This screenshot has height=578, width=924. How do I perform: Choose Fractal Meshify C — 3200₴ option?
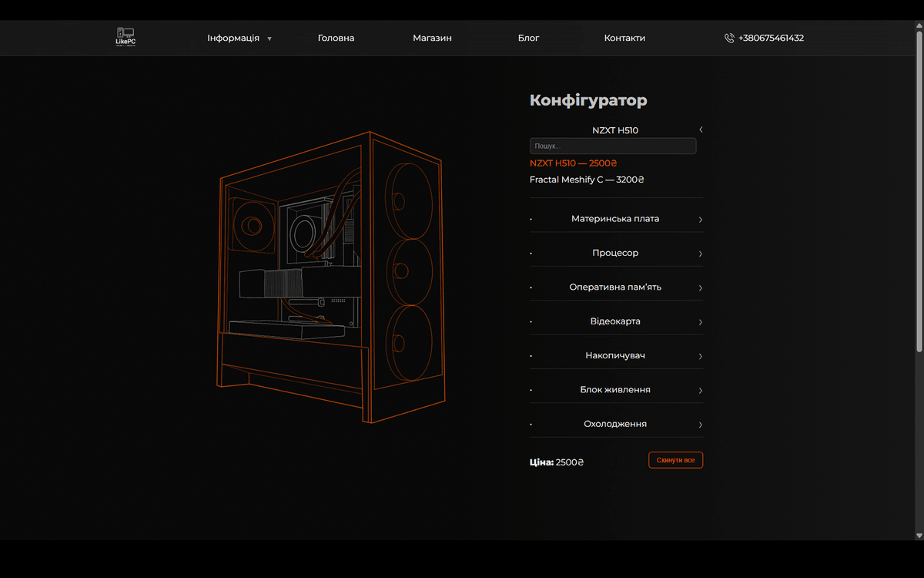(x=586, y=180)
